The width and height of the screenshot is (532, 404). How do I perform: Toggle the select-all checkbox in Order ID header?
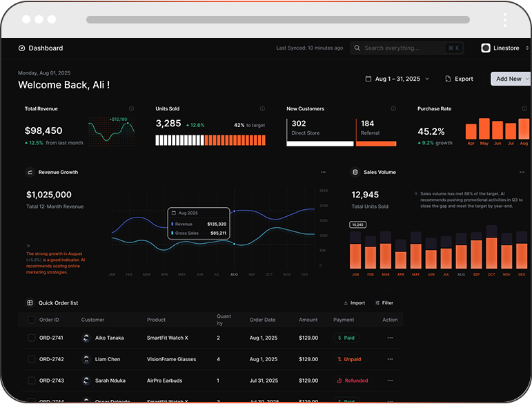click(x=32, y=320)
